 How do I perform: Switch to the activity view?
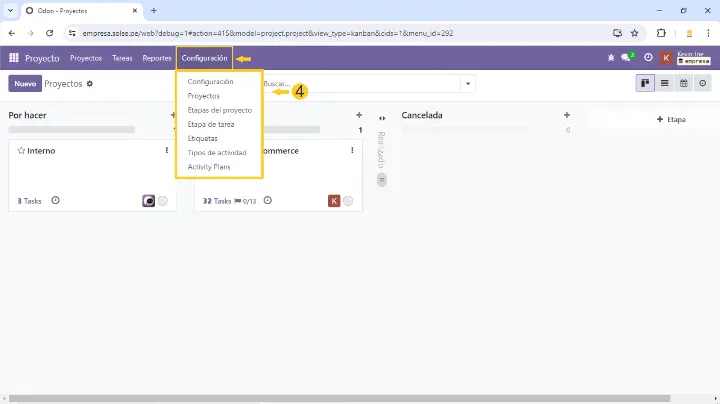[x=703, y=83]
